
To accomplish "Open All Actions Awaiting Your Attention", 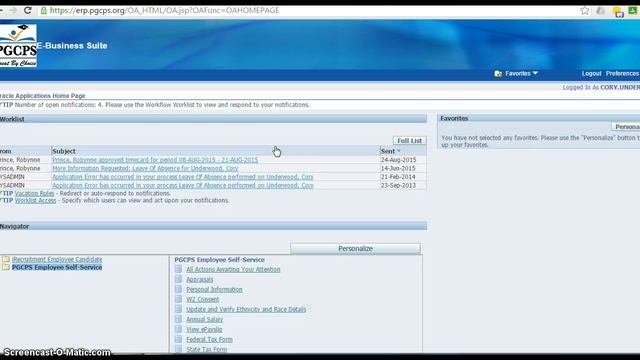I will [233, 269].
